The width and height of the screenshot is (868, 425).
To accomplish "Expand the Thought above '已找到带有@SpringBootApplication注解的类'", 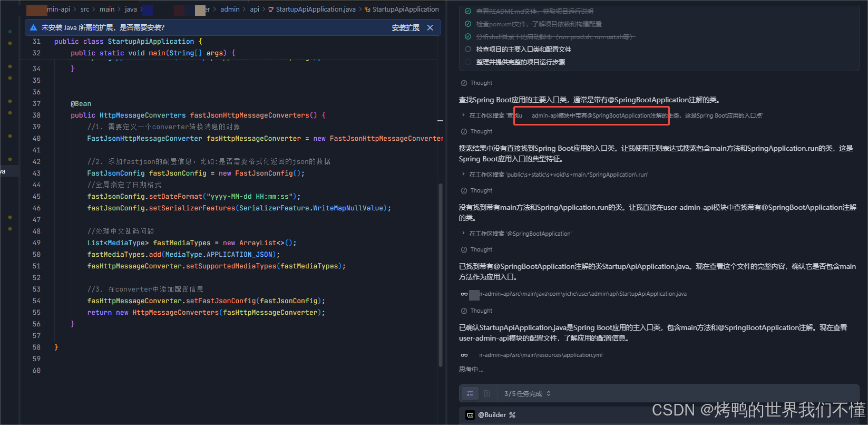I will point(476,249).
